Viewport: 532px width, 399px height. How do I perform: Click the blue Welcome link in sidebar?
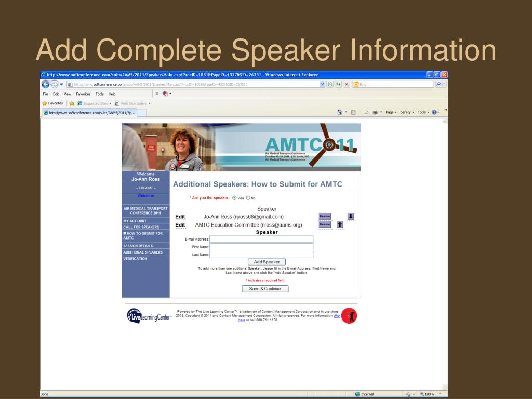click(x=145, y=196)
